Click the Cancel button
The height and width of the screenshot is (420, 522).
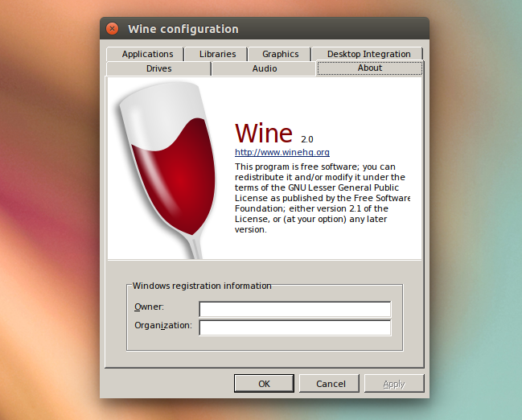331,384
